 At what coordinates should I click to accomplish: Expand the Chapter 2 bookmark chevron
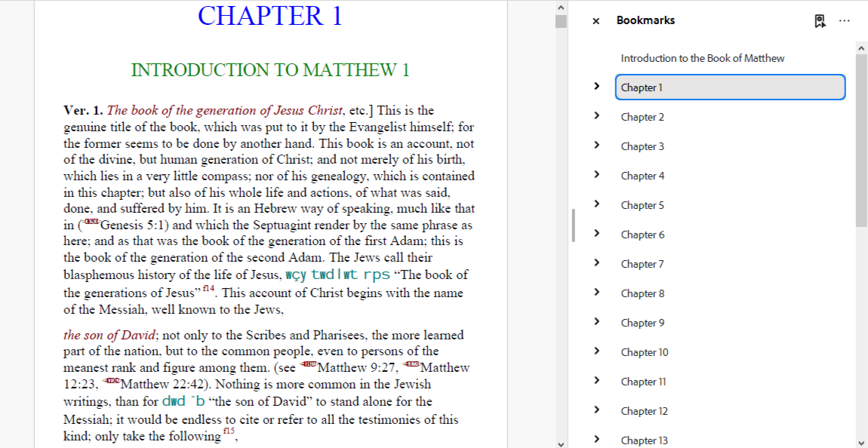[x=597, y=116]
